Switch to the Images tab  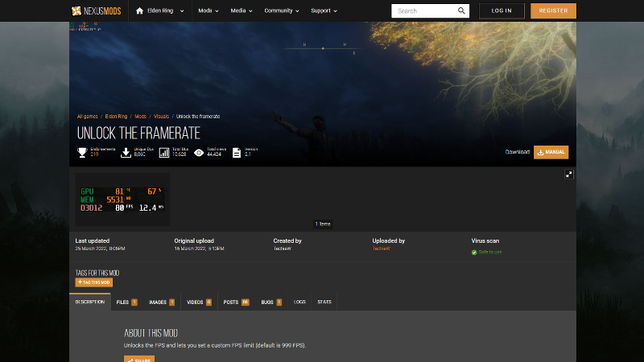click(x=162, y=302)
